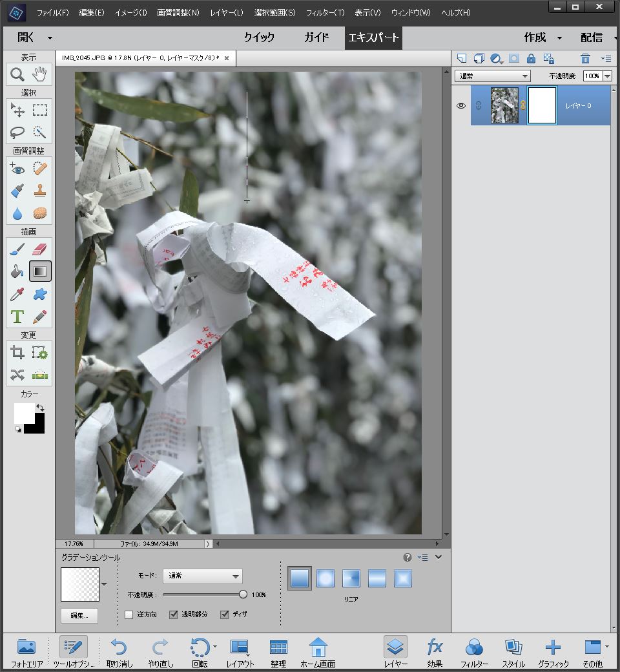Switch to the クイック tab

tap(259, 37)
